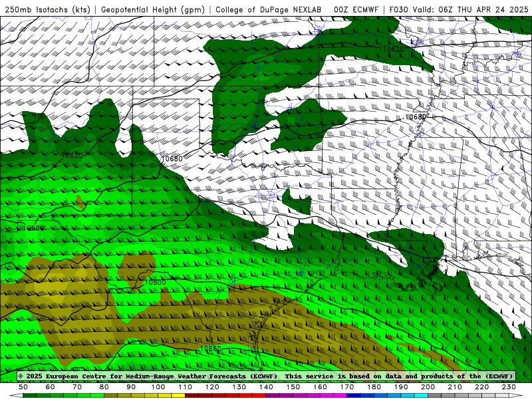Click the '220' value on the color scale
This screenshot has height=399, width=532.
(x=481, y=387)
